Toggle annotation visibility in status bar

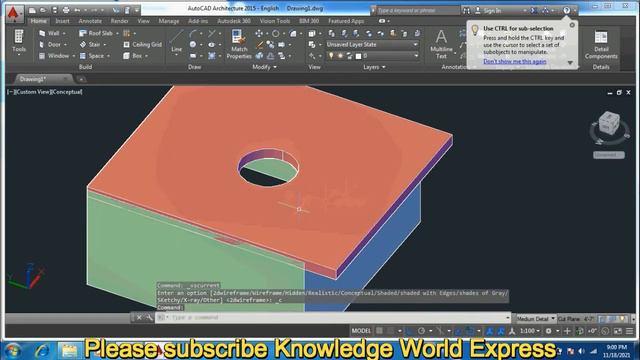490,331
